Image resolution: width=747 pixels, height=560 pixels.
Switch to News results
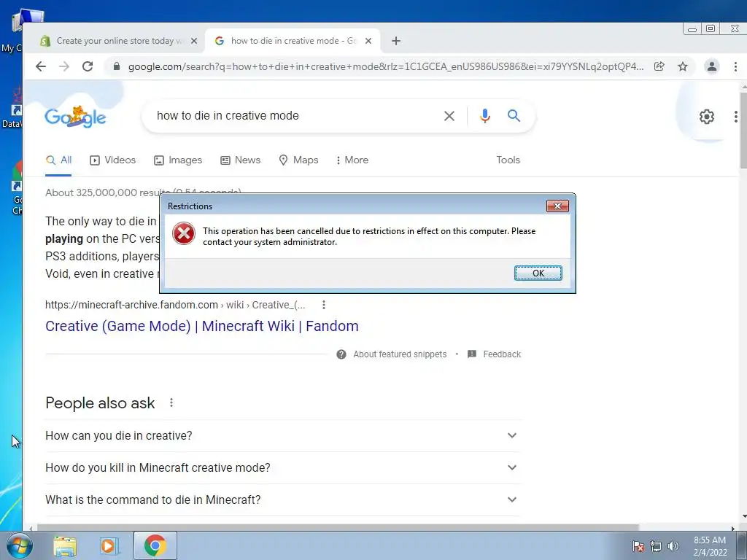pyautogui.click(x=241, y=160)
